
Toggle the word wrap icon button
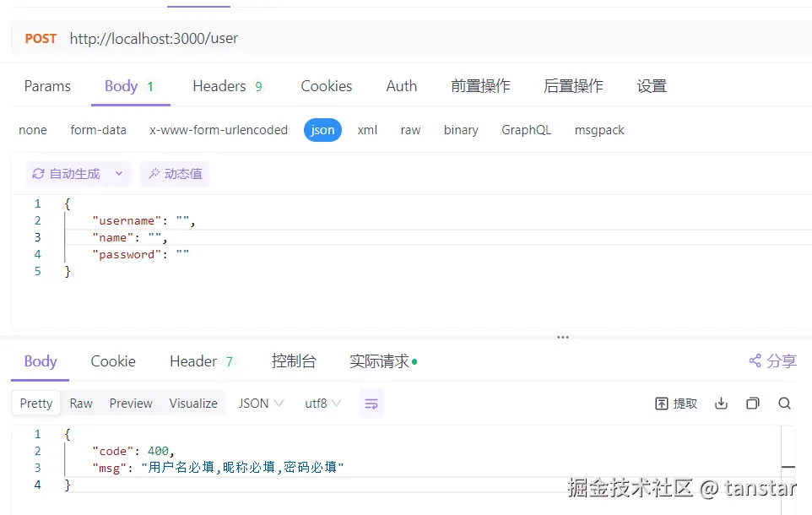[371, 403]
